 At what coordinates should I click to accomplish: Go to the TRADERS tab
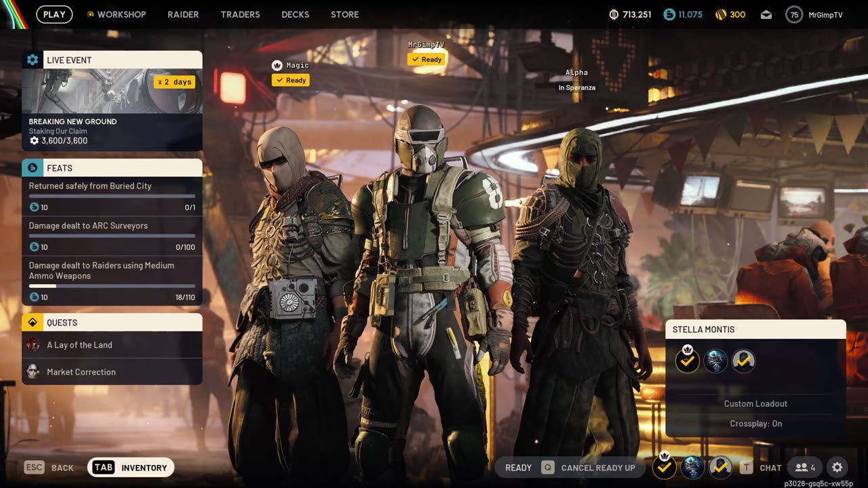[240, 14]
